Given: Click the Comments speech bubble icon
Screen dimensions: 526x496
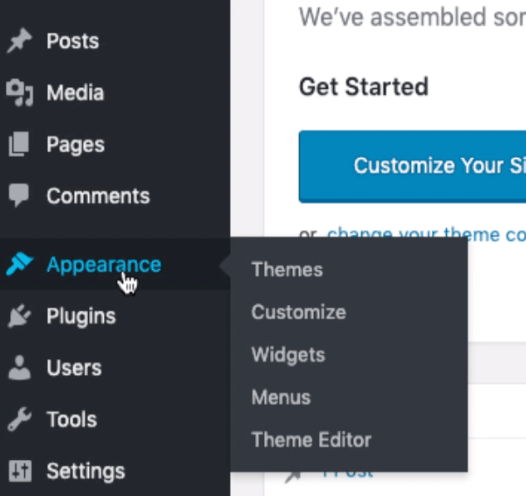Looking at the screenshot, I should coord(19,196).
